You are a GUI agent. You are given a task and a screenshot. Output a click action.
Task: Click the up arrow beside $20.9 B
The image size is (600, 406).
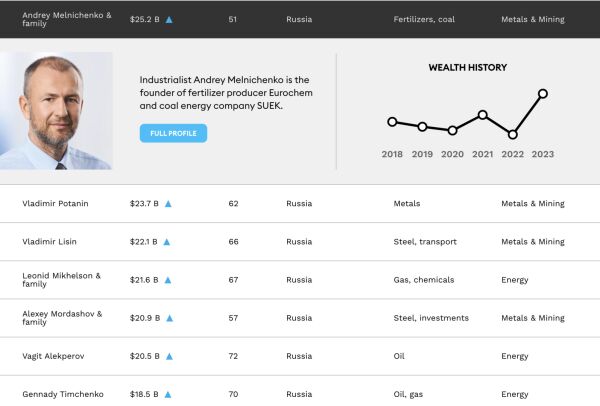(169, 318)
